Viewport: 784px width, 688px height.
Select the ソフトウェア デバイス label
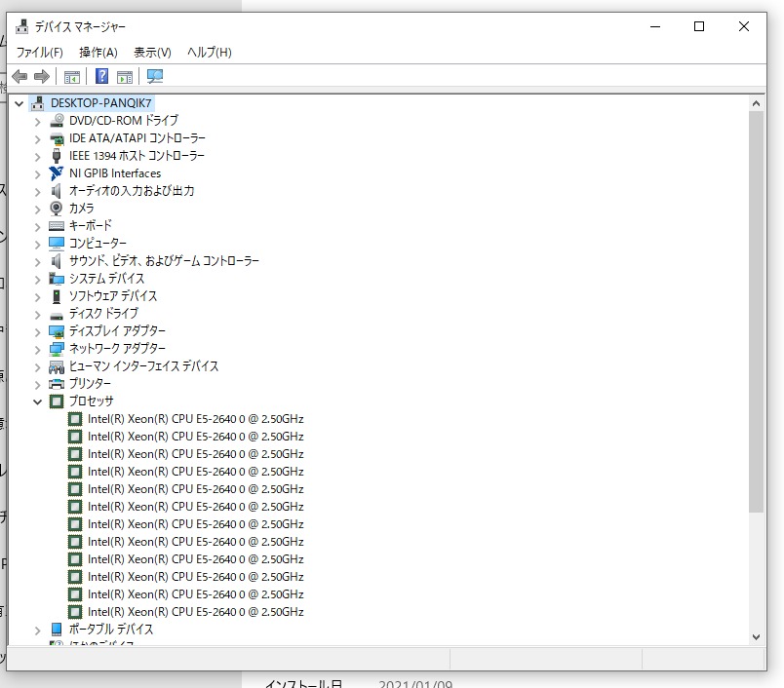113,296
